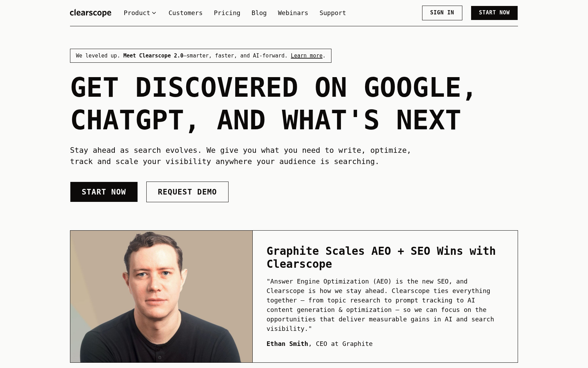Image resolution: width=588 pixels, height=368 pixels.
Task: Follow the Learn more link
Action: click(x=306, y=56)
